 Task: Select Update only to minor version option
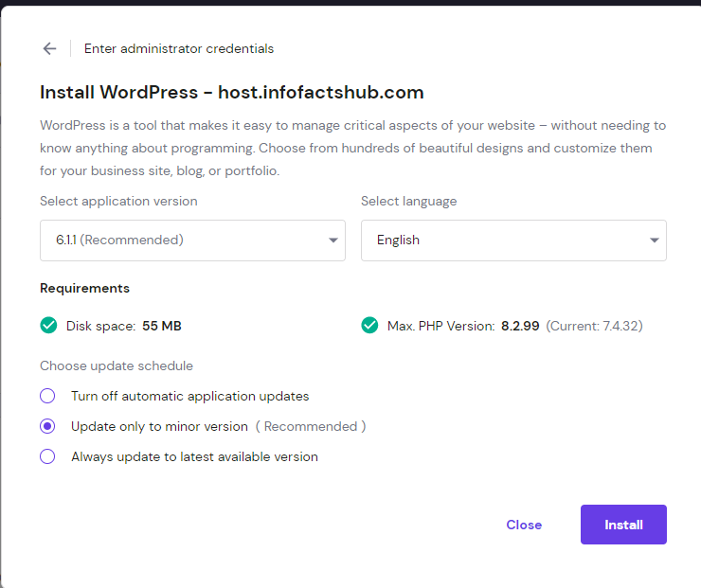[x=47, y=426]
